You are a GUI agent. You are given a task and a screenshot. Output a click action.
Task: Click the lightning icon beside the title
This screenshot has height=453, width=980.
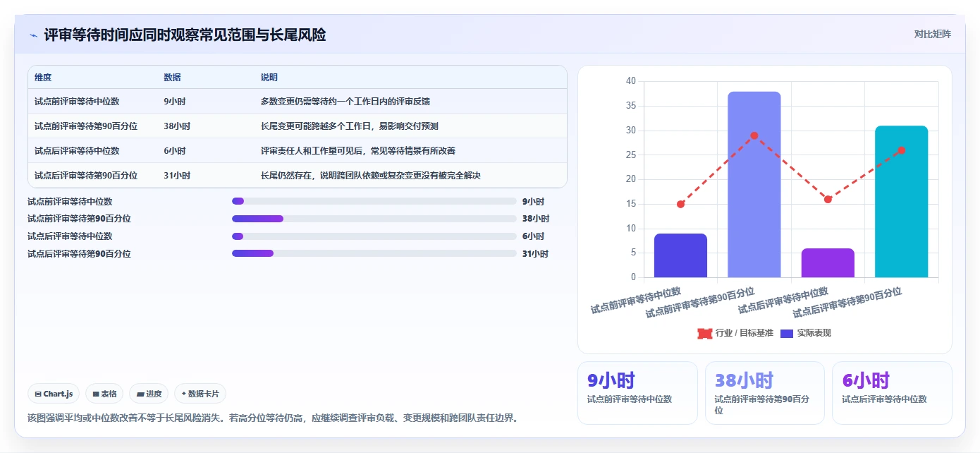click(x=33, y=35)
